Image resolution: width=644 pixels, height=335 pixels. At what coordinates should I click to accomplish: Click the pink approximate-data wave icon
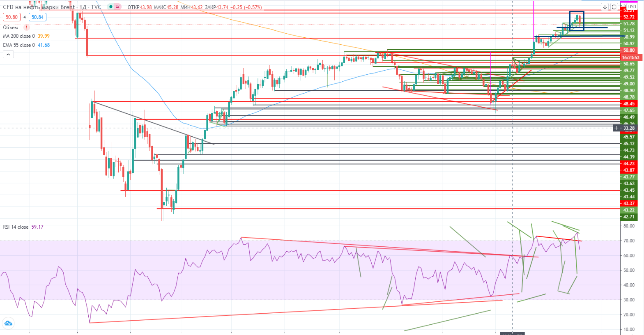[x=118, y=7]
